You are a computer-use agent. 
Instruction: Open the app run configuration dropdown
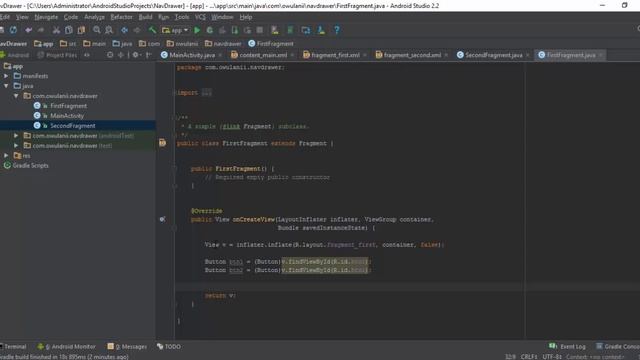point(175,30)
